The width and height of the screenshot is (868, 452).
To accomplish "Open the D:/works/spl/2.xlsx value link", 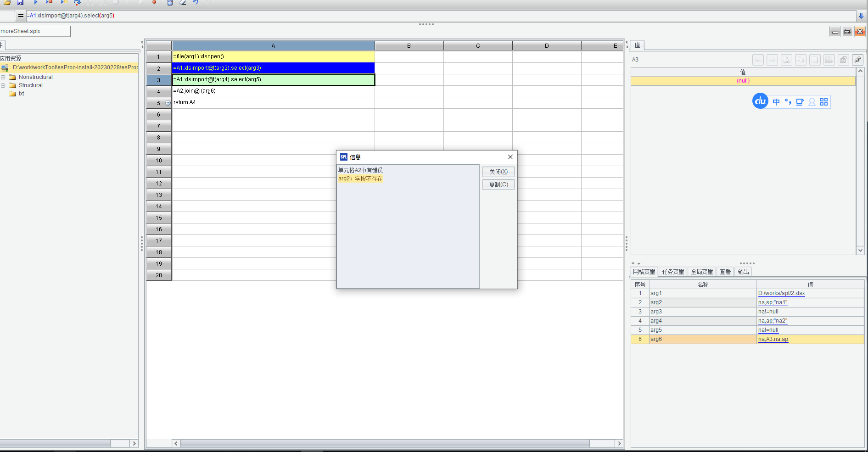I will (x=781, y=293).
